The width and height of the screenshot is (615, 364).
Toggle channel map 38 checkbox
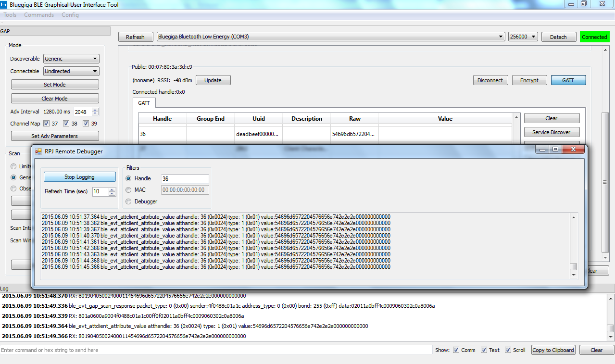pos(66,124)
